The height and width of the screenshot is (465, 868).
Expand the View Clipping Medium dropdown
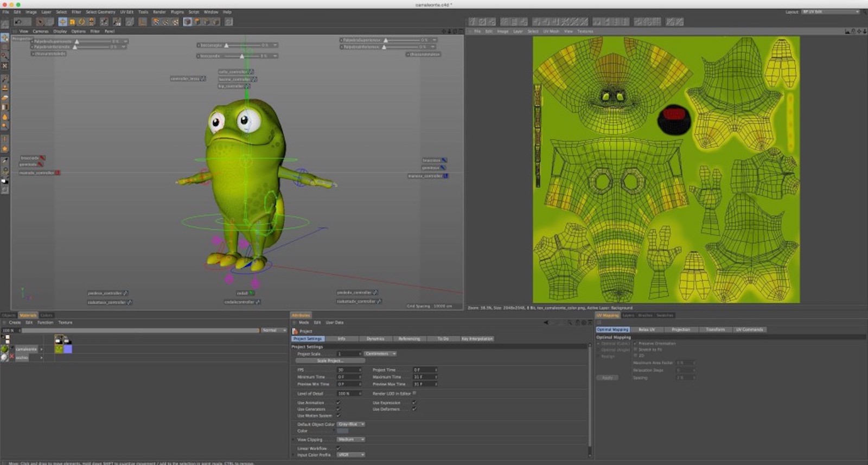(350, 439)
